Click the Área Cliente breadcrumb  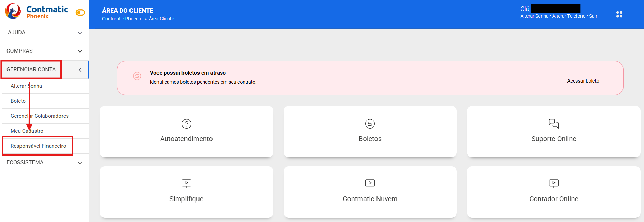coord(161,19)
